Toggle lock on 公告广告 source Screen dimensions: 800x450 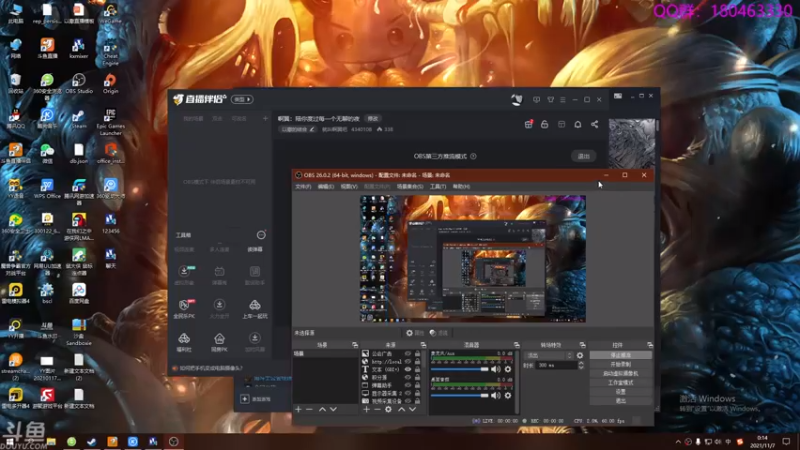(x=417, y=353)
